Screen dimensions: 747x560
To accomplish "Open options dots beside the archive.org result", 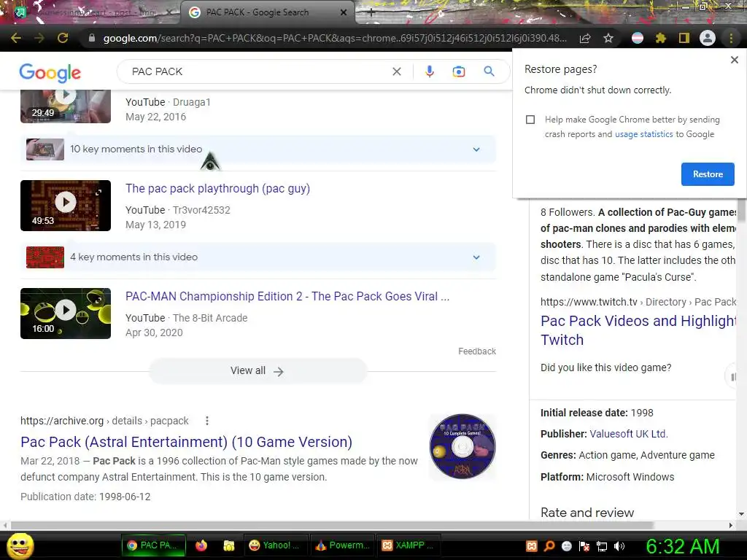I will (x=206, y=421).
